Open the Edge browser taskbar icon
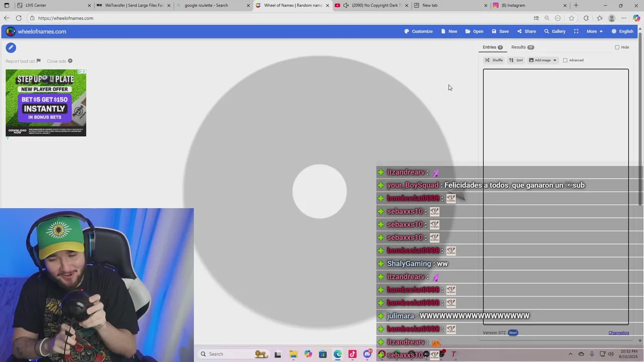The image size is (644, 362). 338,354
